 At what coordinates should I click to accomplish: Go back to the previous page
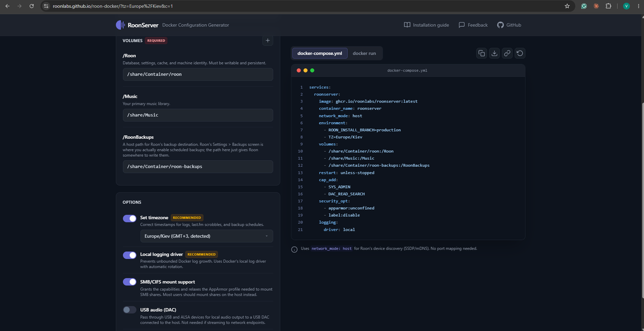7,6
